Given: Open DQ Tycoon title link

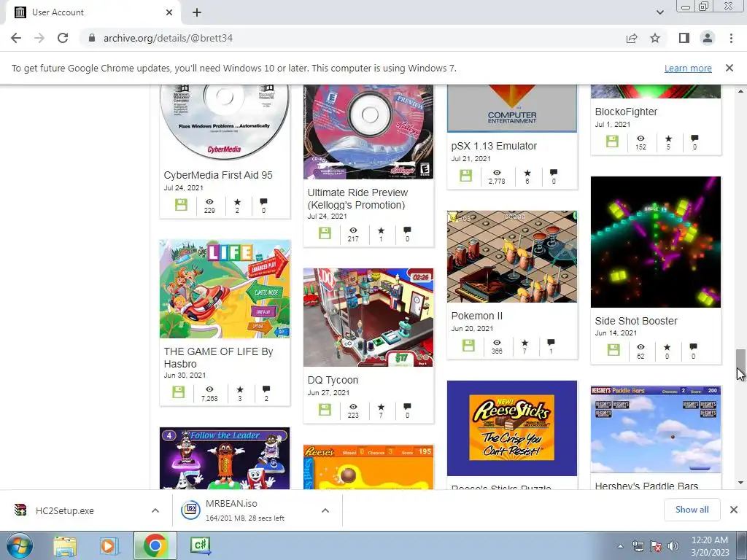Looking at the screenshot, I should (x=333, y=380).
